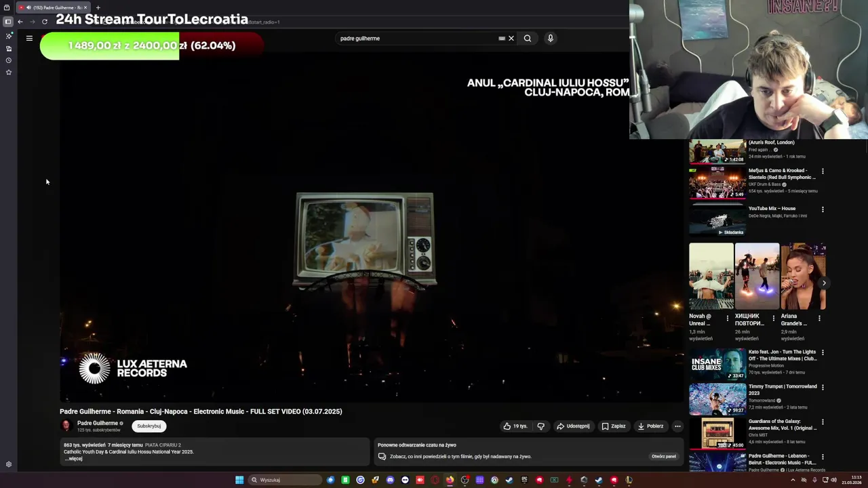Open the live chat replay with Otwórz panel
Screen dimensions: 868x488
point(664,456)
